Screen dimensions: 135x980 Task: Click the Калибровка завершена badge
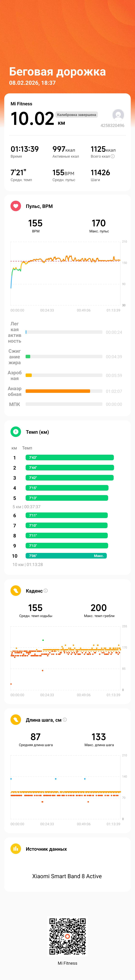pos(77,114)
